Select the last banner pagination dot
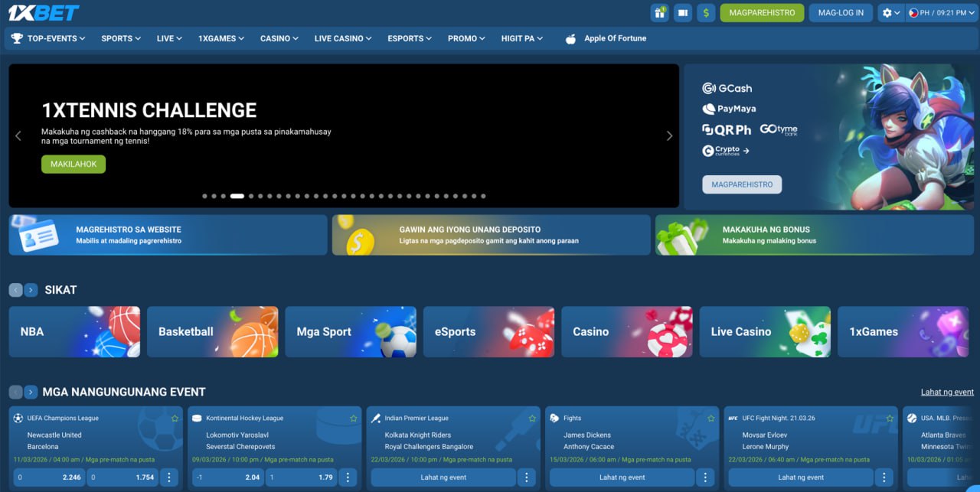 pos(483,196)
